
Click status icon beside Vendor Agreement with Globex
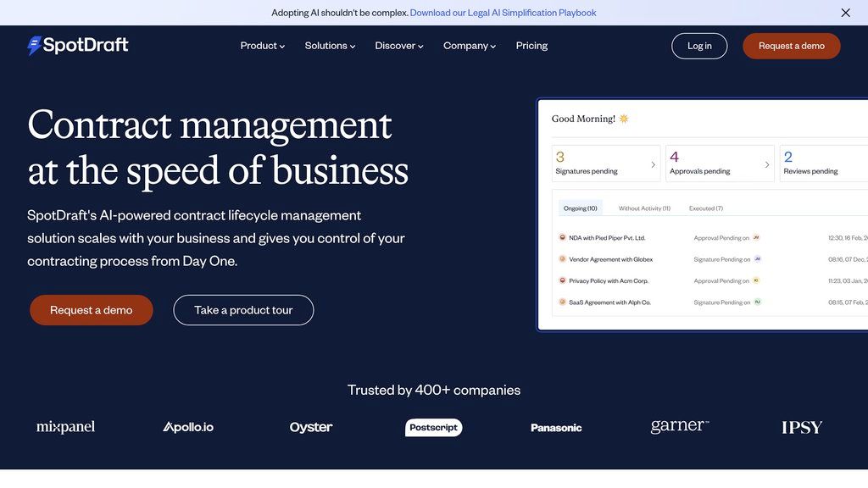pos(563,259)
